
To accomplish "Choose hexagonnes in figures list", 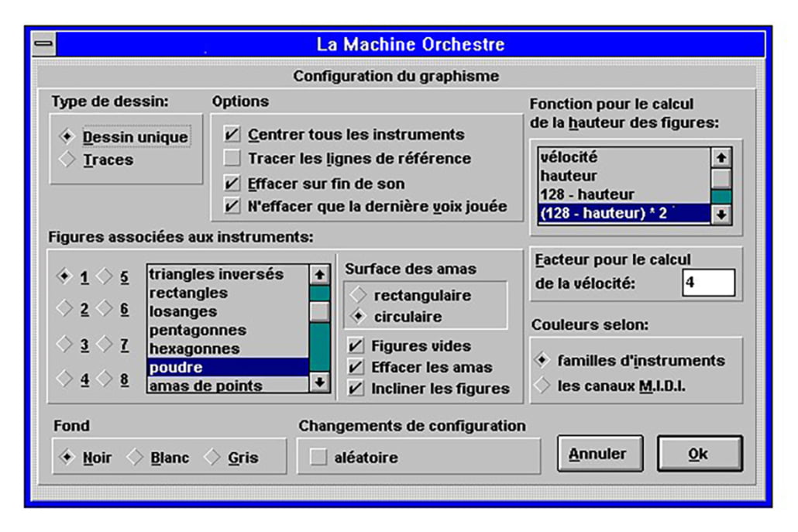I will 228,349.
